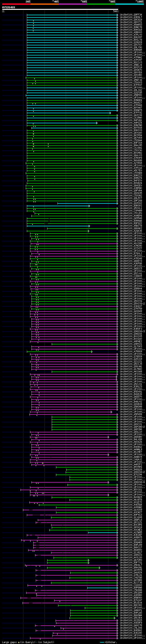Image resolution: width=146 pixels, height=644 pixels.
Task: Click the UniRef100_B9T5S8 label
Action: pyautogui.click(x=131, y=128)
